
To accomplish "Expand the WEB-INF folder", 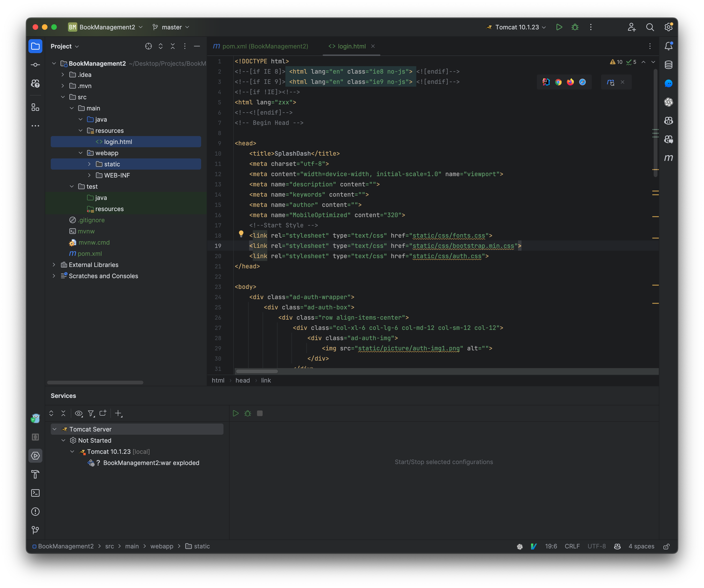I will [x=89, y=175].
